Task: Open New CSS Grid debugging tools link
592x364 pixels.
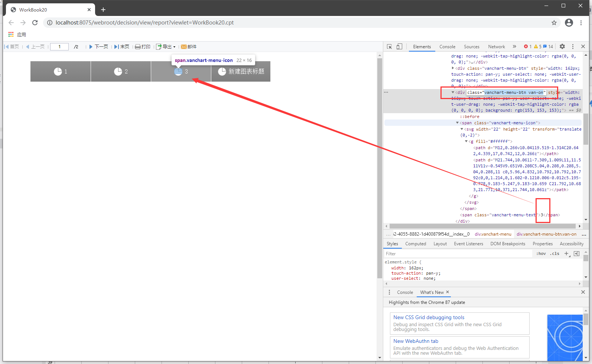Action: [x=429, y=317]
